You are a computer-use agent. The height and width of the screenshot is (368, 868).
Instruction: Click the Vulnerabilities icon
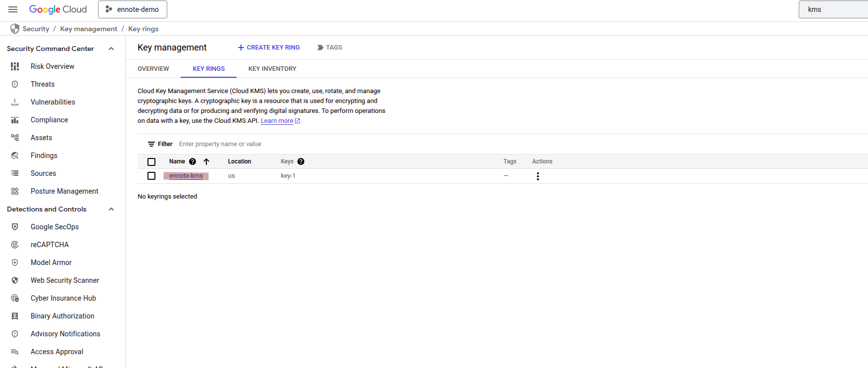click(15, 102)
